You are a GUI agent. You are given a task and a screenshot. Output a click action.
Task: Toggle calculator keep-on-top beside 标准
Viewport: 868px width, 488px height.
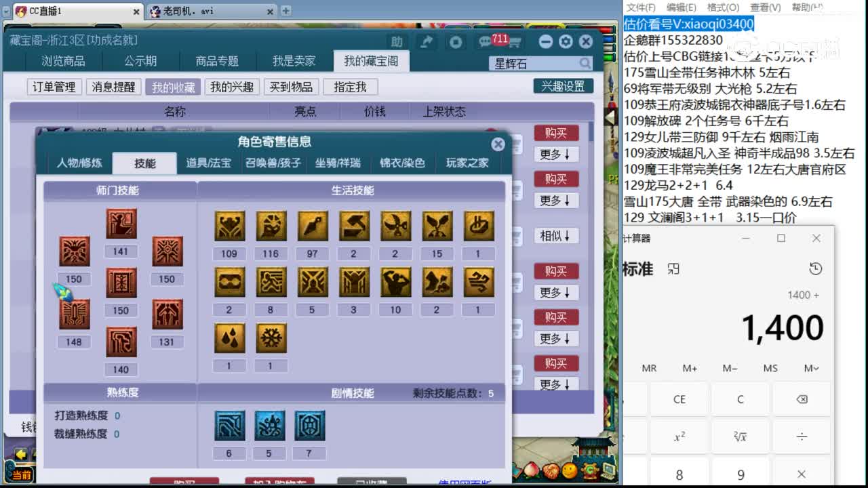(672, 268)
